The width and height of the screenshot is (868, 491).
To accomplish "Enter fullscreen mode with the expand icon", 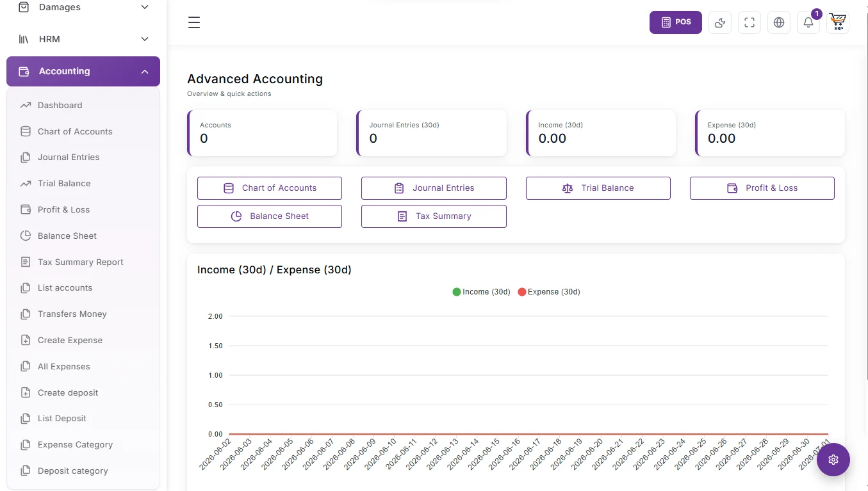I will (x=749, y=22).
